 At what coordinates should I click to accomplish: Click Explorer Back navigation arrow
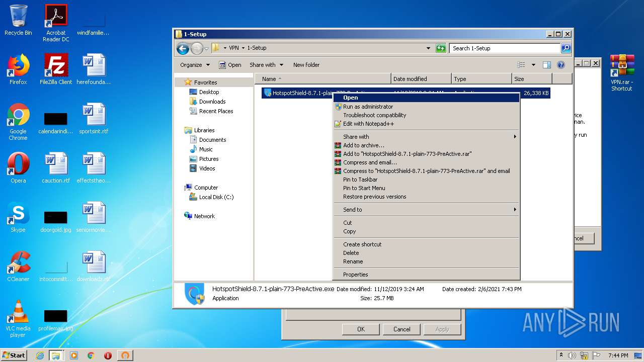point(183,48)
